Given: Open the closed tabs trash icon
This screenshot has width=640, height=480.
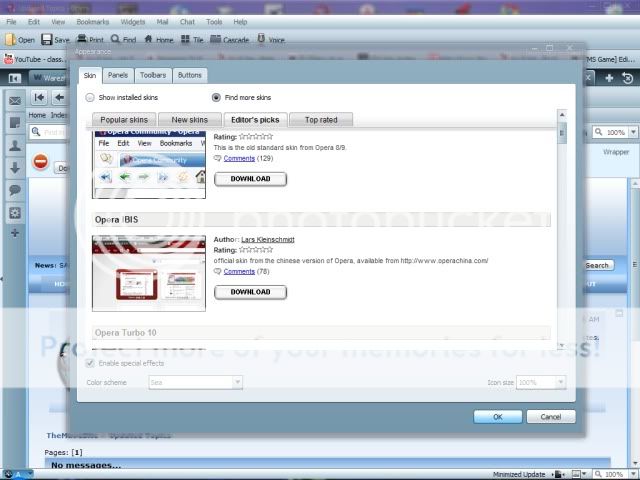Looking at the screenshot, I should [x=628, y=78].
